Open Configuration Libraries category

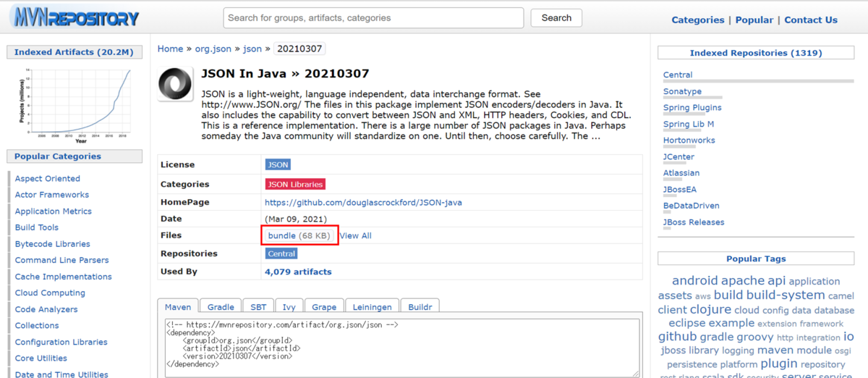61,342
